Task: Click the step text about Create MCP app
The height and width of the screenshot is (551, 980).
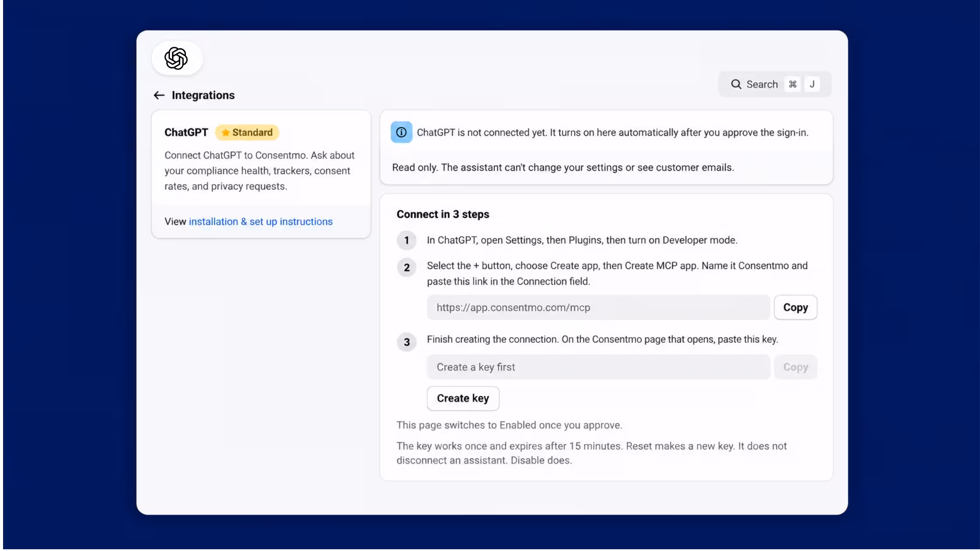Action: click(617, 273)
